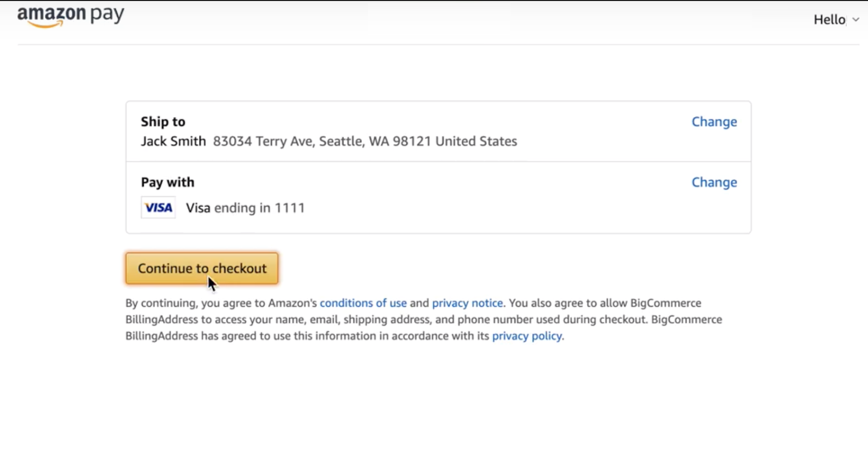Click the Pay with heading
868x451 pixels.
point(167,182)
